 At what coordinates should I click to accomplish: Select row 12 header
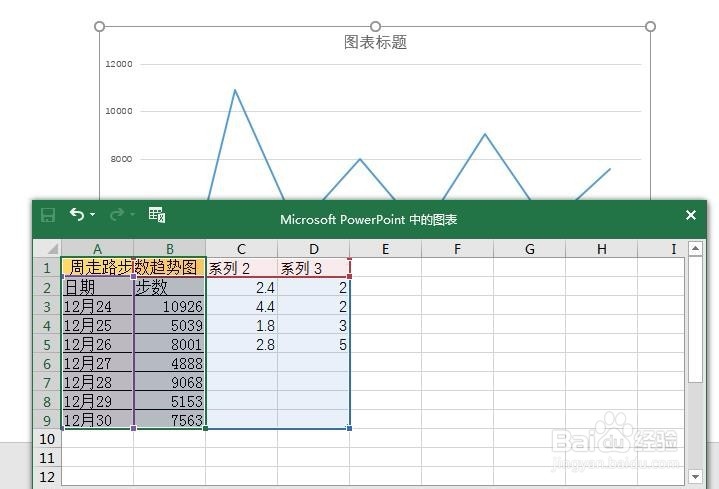[x=47, y=477]
